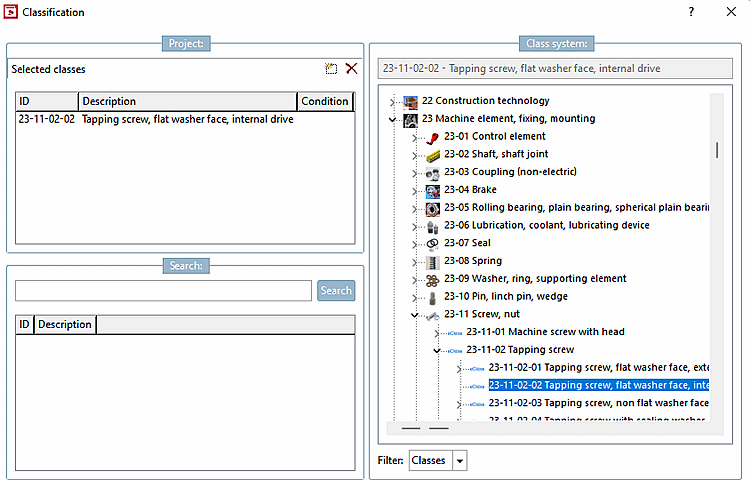Viewport: 750px width, 480px height.
Task: Expand 22 Construction technology node
Action: click(x=392, y=102)
